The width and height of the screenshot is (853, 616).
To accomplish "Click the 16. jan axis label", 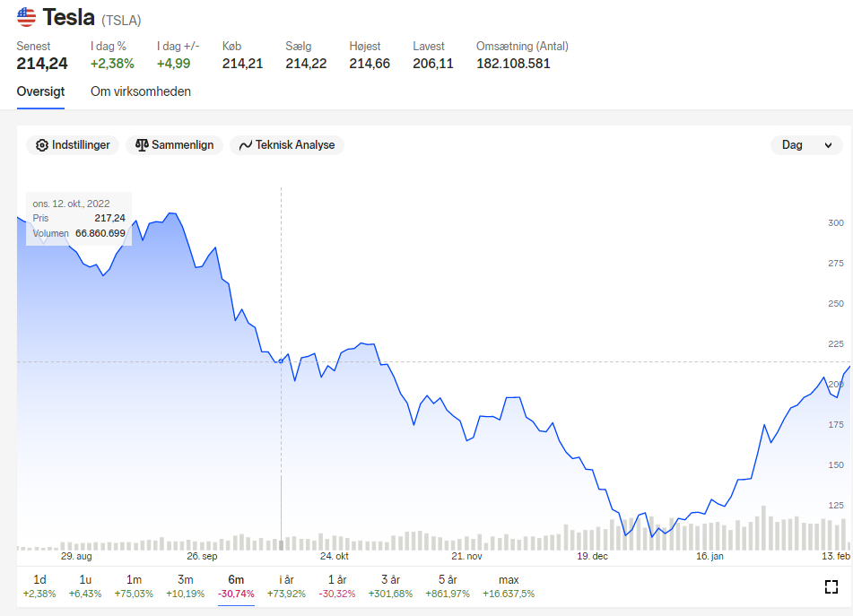I will point(709,556).
